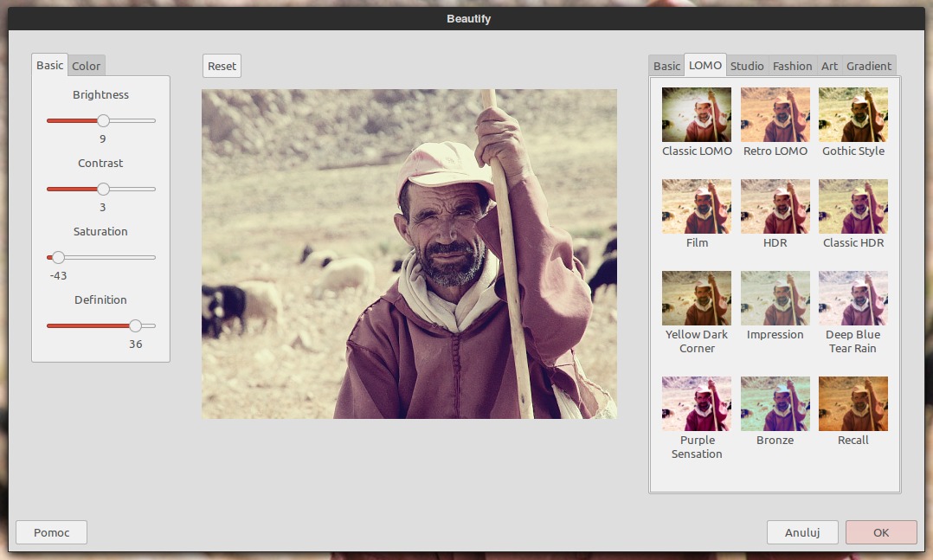Select the Impression effect thumbnail
This screenshot has width=933, height=560.
pos(775,298)
